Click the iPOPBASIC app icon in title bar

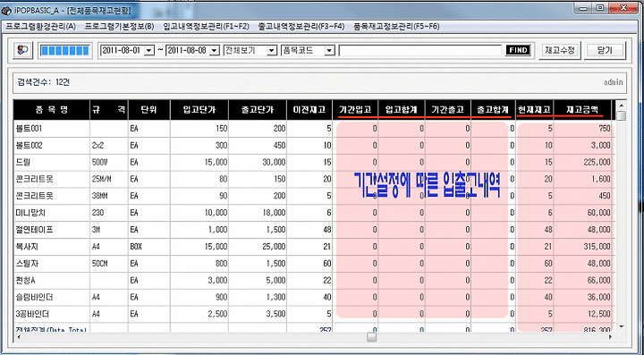pyautogui.click(x=6, y=11)
